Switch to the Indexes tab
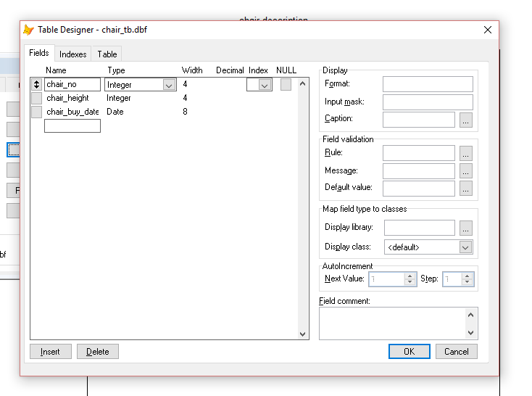532x396 pixels. [x=73, y=54]
